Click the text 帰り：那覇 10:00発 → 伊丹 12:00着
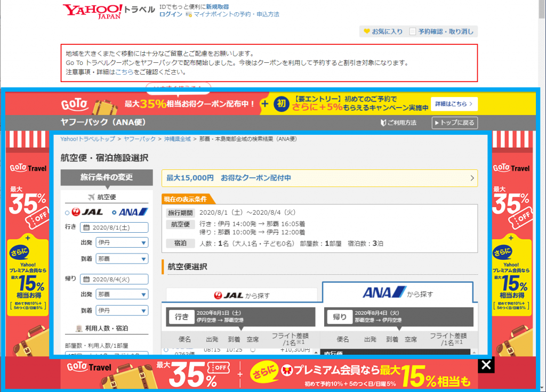546x392 pixels. point(252,232)
